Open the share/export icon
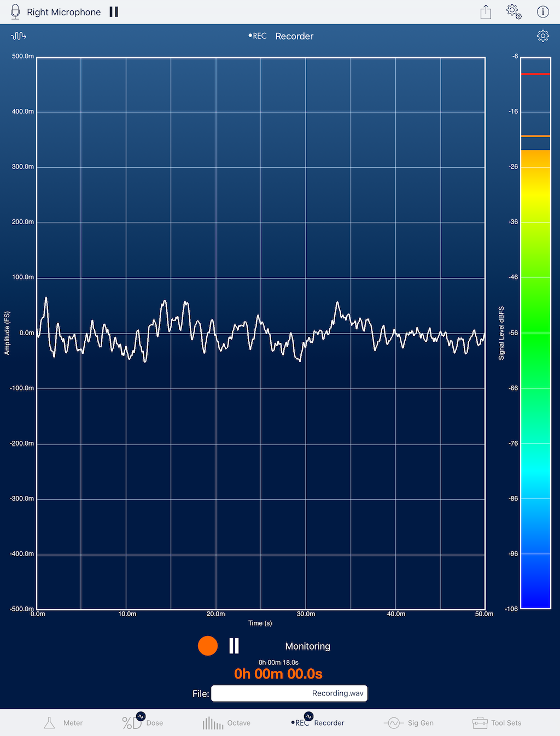Screen dimensions: 560x736 coord(486,12)
